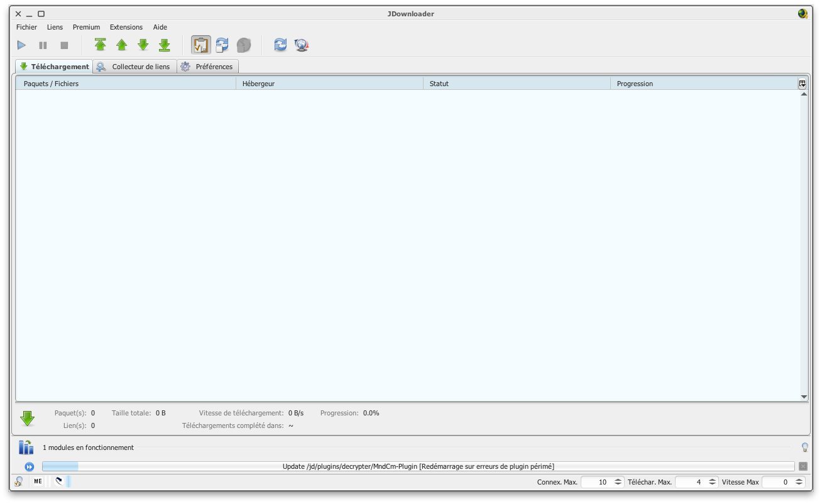Image resolution: width=822 pixels, height=504 pixels.
Task: Open the Fichier menu
Action: coord(26,27)
